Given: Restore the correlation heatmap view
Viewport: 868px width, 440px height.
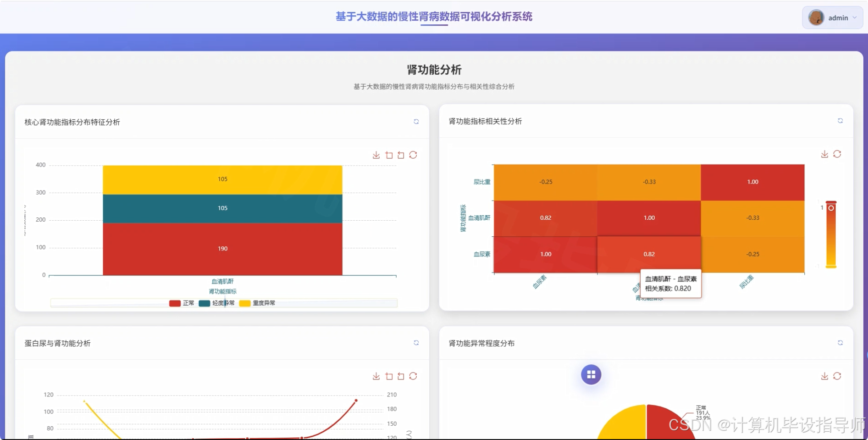Looking at the screenshot, I should tap(837, 154).
